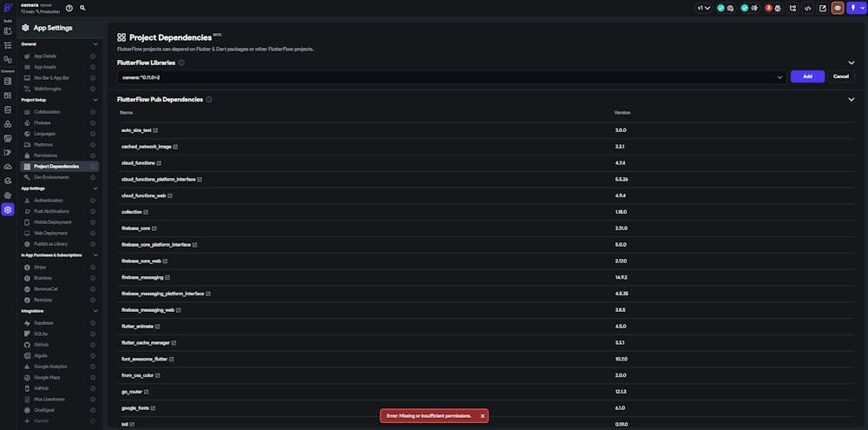The image size is (868, 430).
Task: Collapse the Integrations sidebar section
Action: pyautogui.click(x=95, y=311)
